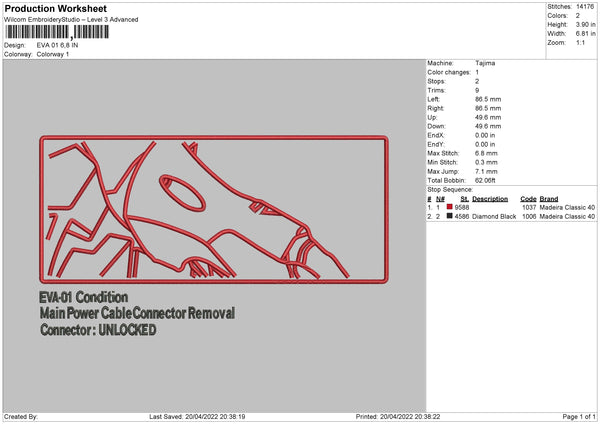
Task: Click the thread code '1006'
Action: pos(529,217)
